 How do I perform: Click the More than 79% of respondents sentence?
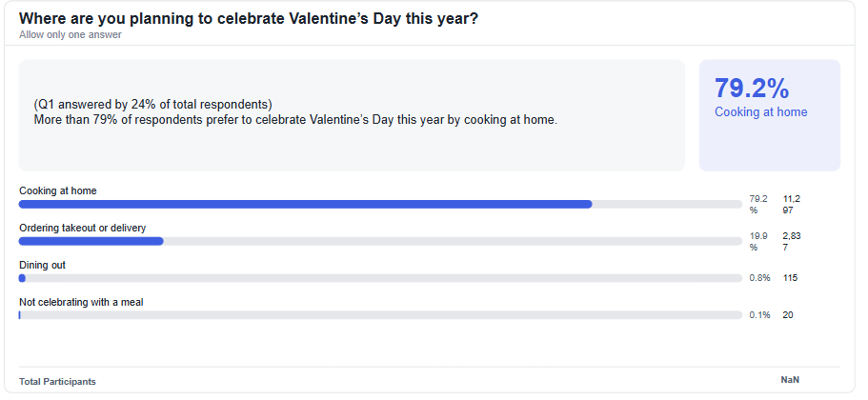(x=294, y=120)
